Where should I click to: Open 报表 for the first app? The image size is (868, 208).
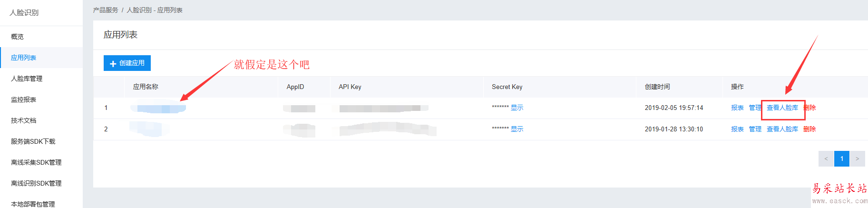pos(737,108)
